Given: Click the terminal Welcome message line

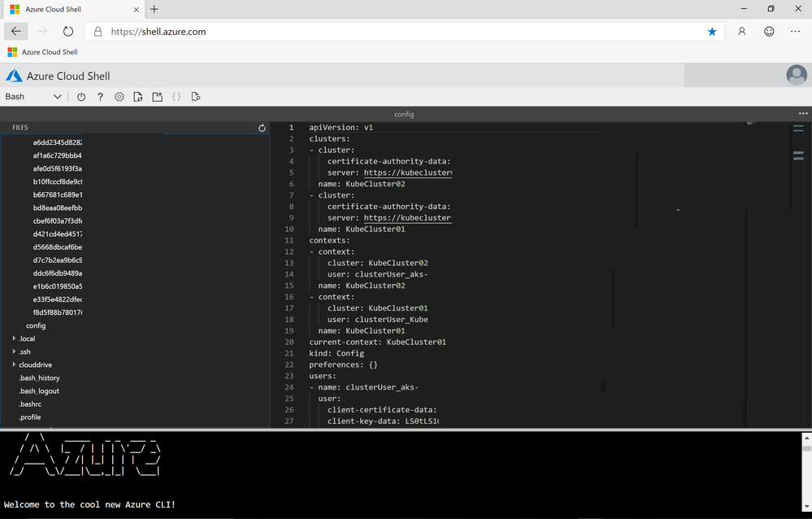Looking at the screenshot, I should click(x=89, y=504).
